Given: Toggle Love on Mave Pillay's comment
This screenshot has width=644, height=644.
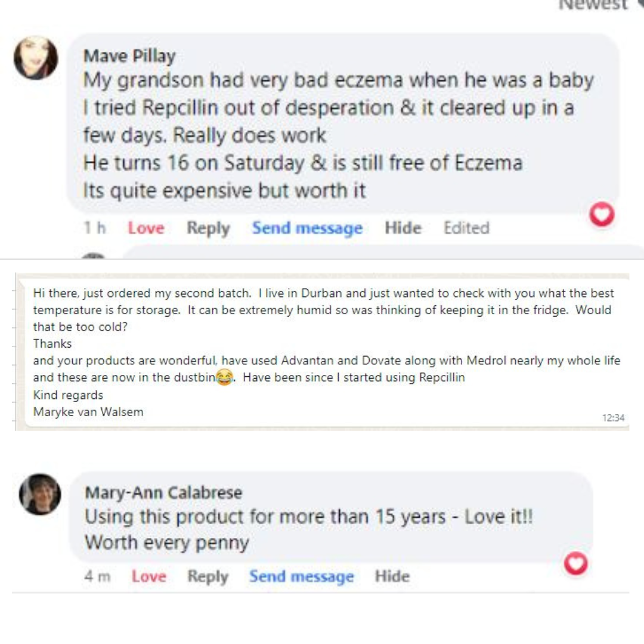Looking at the screenshot, I should click(145, 228).
